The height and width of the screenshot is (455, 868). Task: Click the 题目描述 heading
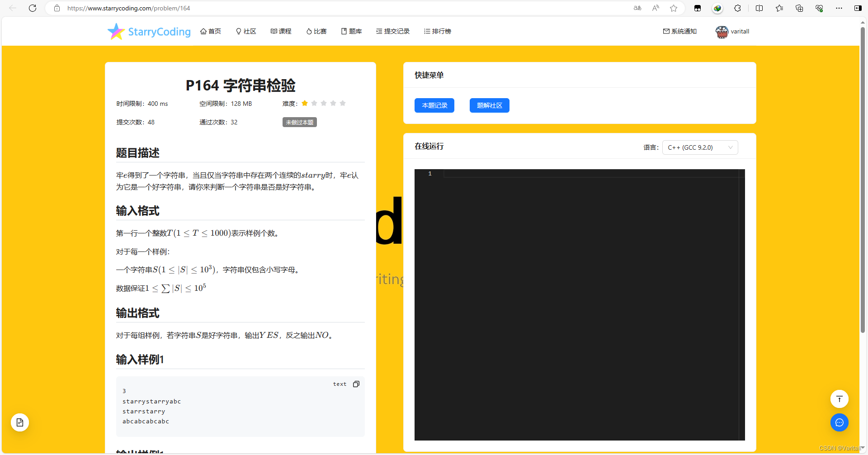[x=137, y=153]
